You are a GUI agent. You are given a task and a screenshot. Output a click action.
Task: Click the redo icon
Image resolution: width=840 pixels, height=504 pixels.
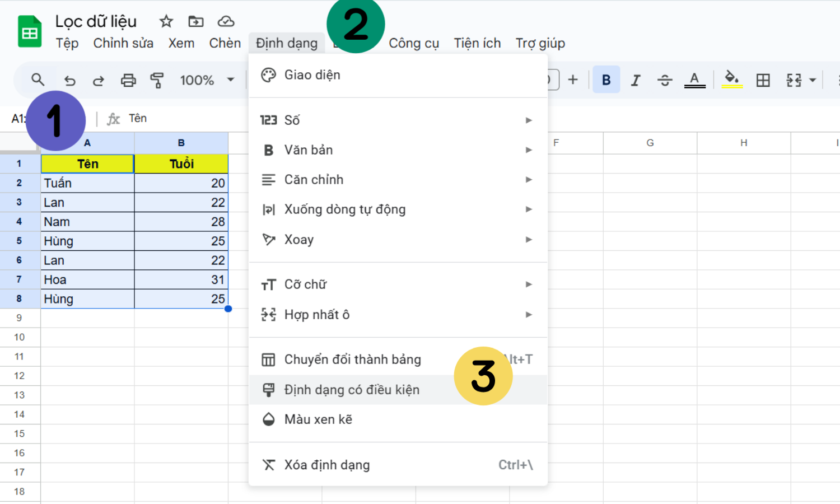[99, 80]
